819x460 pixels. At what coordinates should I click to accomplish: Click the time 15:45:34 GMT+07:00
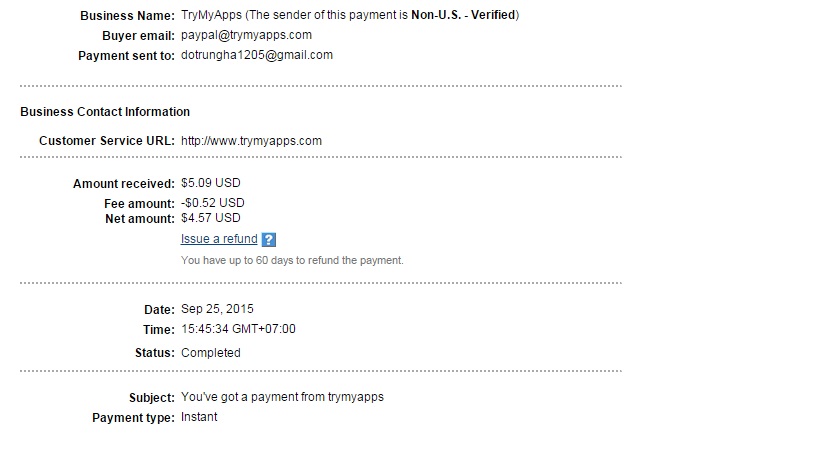tap(238, 329)
